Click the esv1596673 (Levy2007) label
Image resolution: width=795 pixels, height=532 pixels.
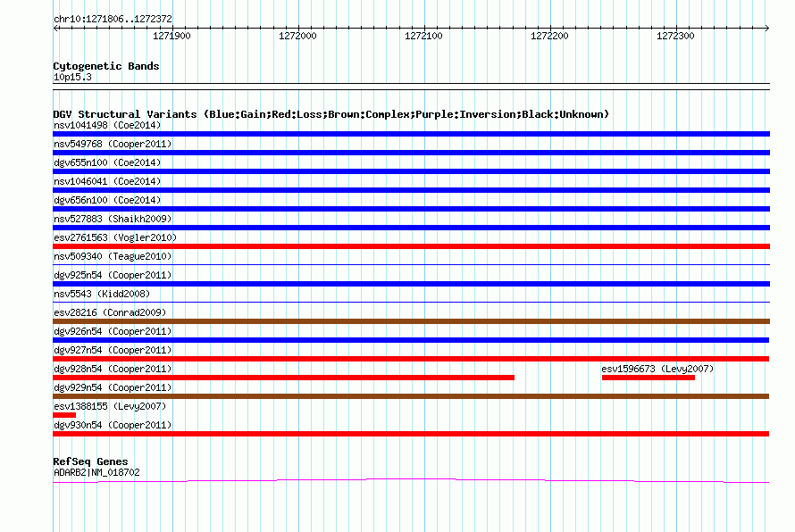pyautogui.click(x=657, y=369)
